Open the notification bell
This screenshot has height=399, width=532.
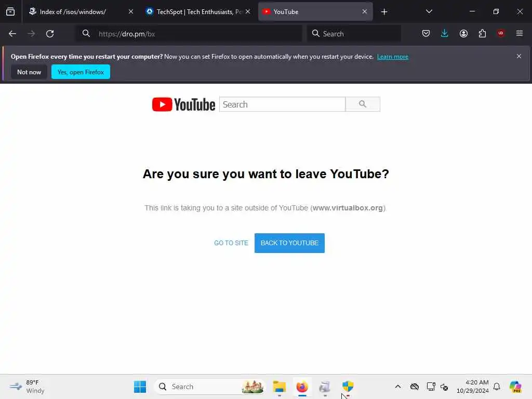point(497,387)
